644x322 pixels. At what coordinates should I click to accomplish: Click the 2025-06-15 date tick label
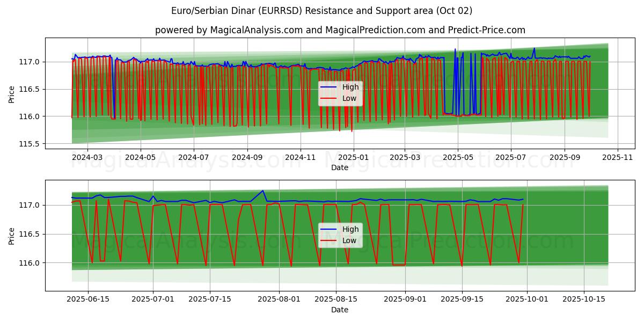[87, 299]
